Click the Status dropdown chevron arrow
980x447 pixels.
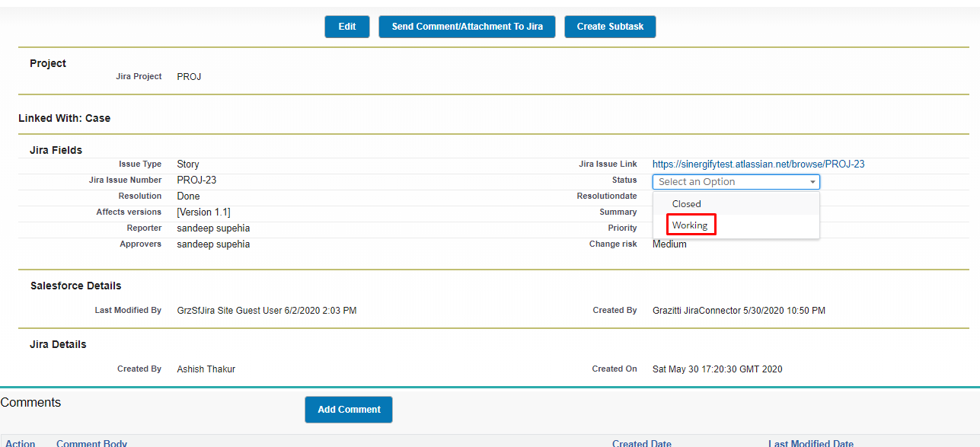(x=812, y=181)
